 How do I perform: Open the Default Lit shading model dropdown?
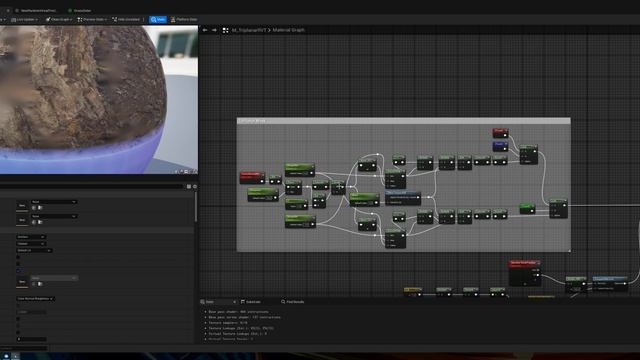tap(34, 250)
